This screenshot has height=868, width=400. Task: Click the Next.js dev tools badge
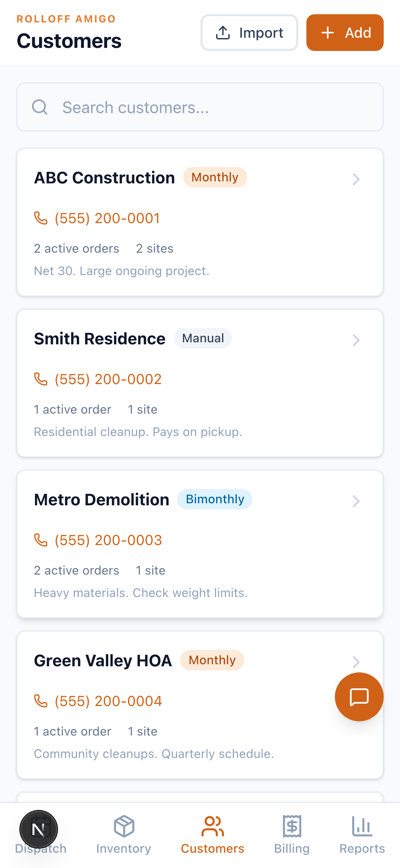pyautogui.click(x=39, y=829)
